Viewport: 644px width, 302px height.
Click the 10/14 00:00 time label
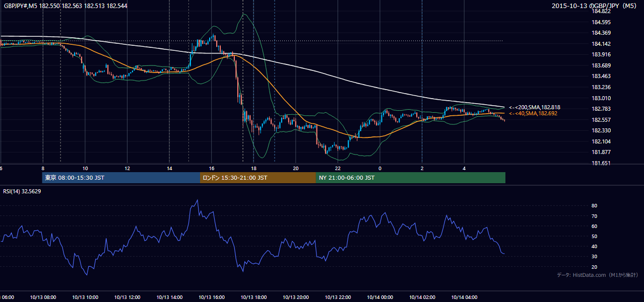380,297
